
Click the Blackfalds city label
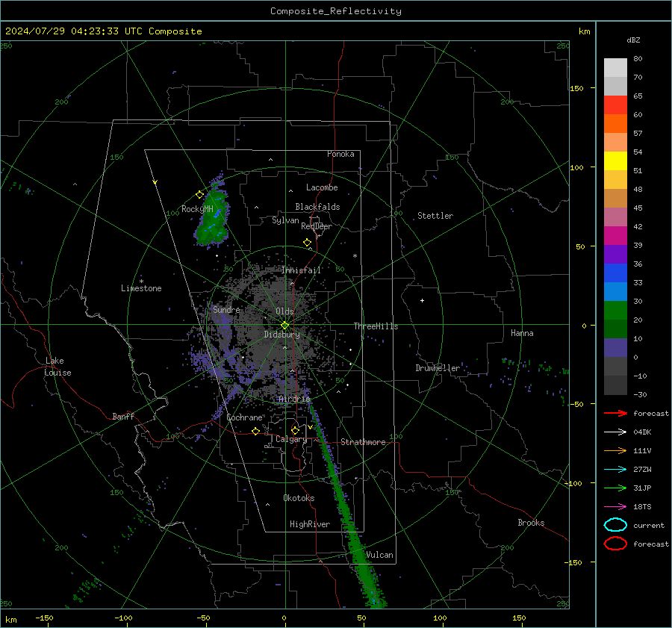point(317,207)
